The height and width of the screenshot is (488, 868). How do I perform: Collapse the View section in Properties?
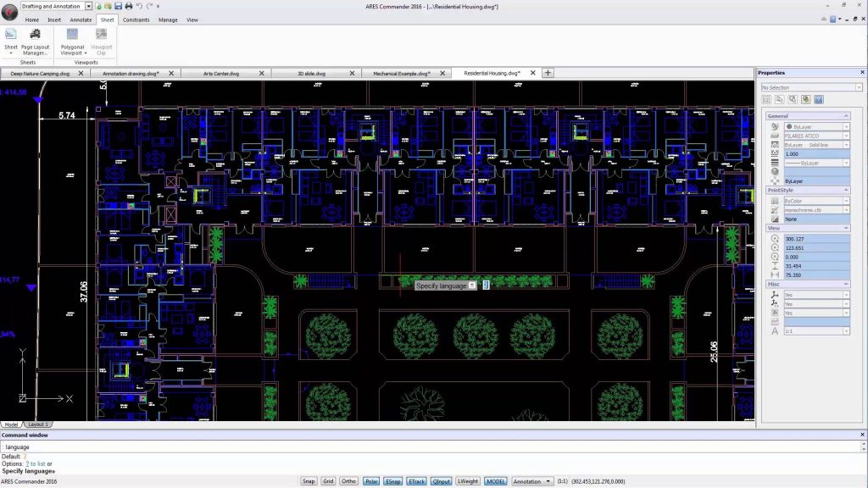(x=846, y=228)
